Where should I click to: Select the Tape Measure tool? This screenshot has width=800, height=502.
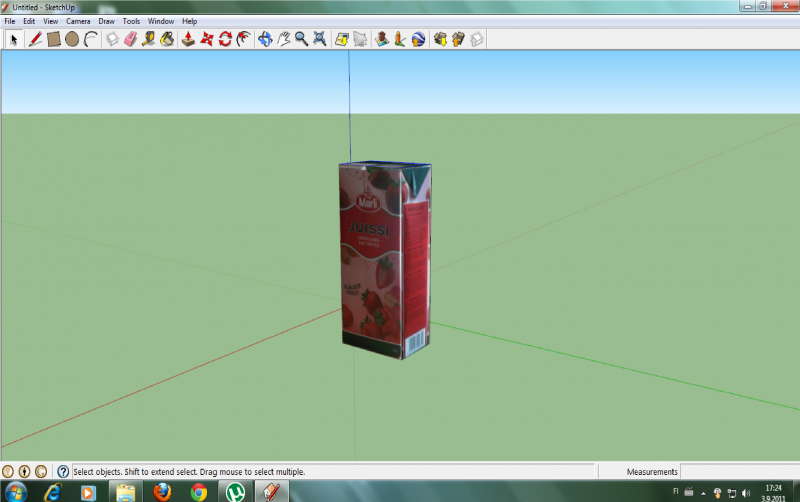coord(148,39)
